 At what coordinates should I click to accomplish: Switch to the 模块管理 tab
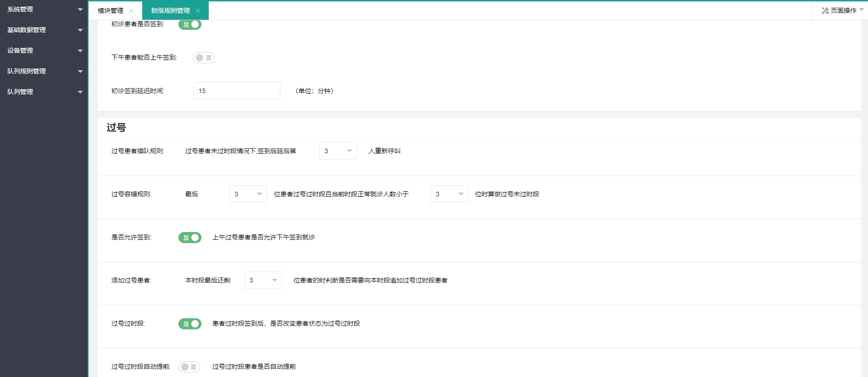coord(111,11)
